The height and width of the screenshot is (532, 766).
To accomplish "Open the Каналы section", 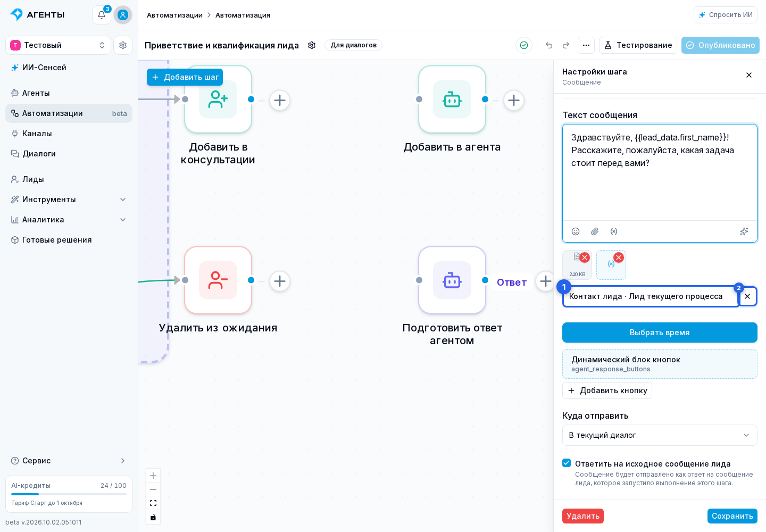I will 69,134.
